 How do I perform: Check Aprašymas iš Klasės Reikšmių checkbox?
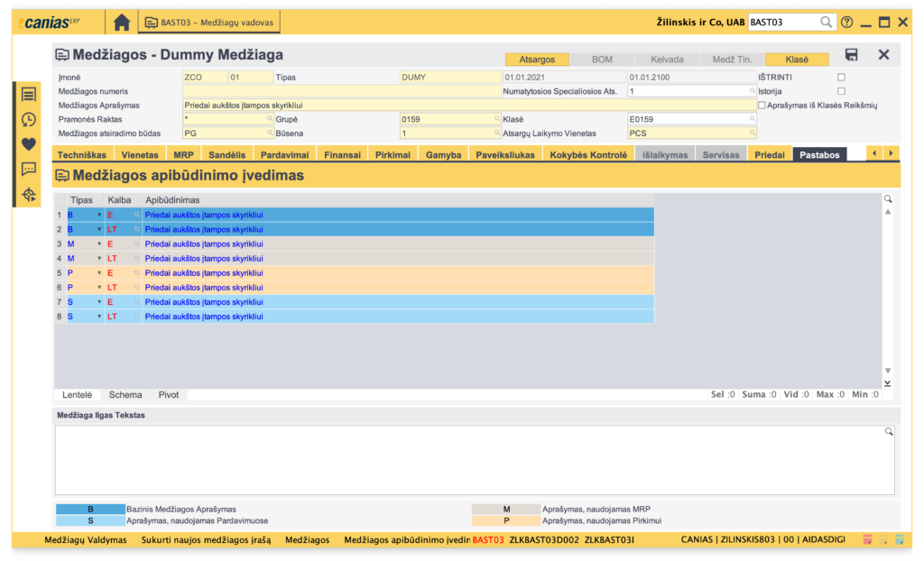pyautogui.click(x=762, y=106)
